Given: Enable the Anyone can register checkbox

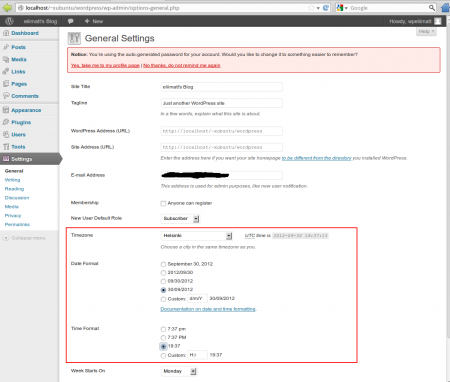Looking at the screenshot, I should pos(163,203).
